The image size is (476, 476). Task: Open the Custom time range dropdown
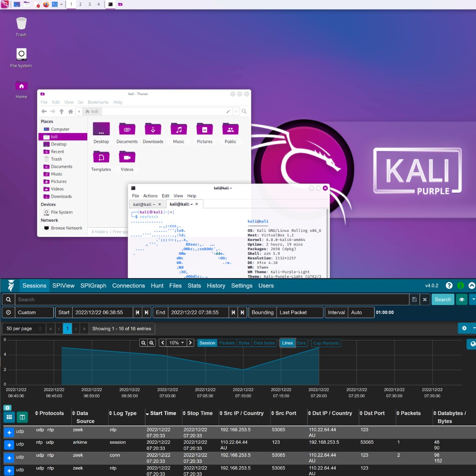34,312
